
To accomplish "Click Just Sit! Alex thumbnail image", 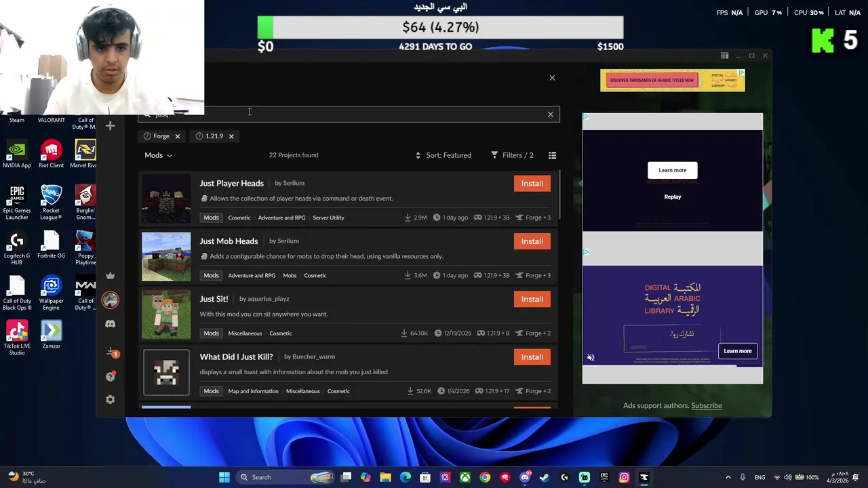I will (x=166, y=315).
